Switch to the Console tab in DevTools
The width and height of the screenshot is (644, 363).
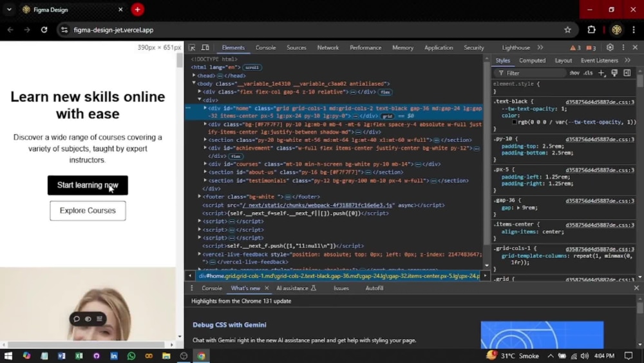coord(265,48)
